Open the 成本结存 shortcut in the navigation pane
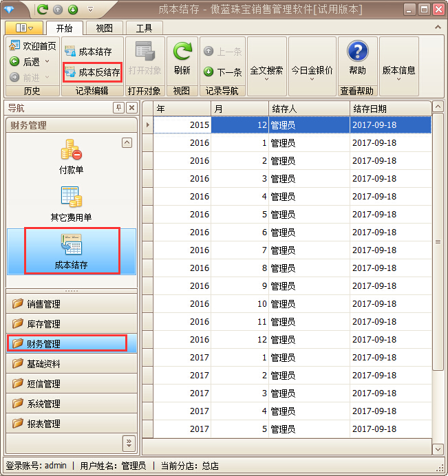The width and height of the screenshot is (448, 476). click(x=72, y=251)
